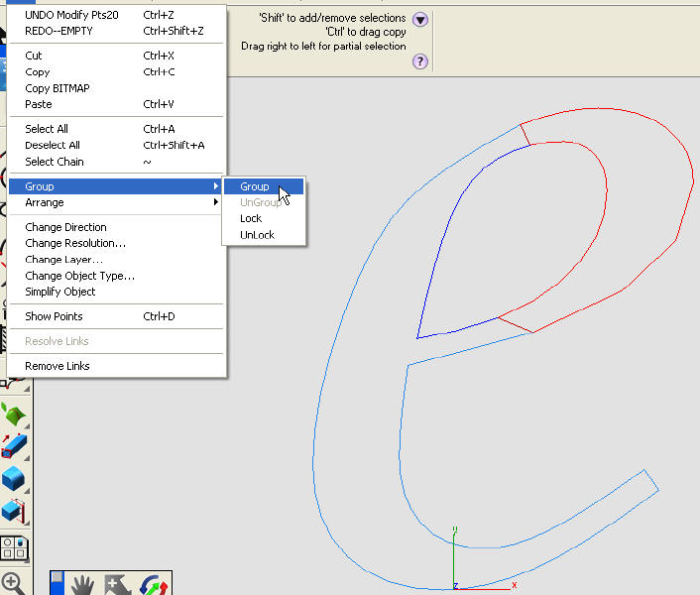Viewport: 700px width, 595px height.
Task: Select the zoom window arrow tool
Action: [117, 585]
